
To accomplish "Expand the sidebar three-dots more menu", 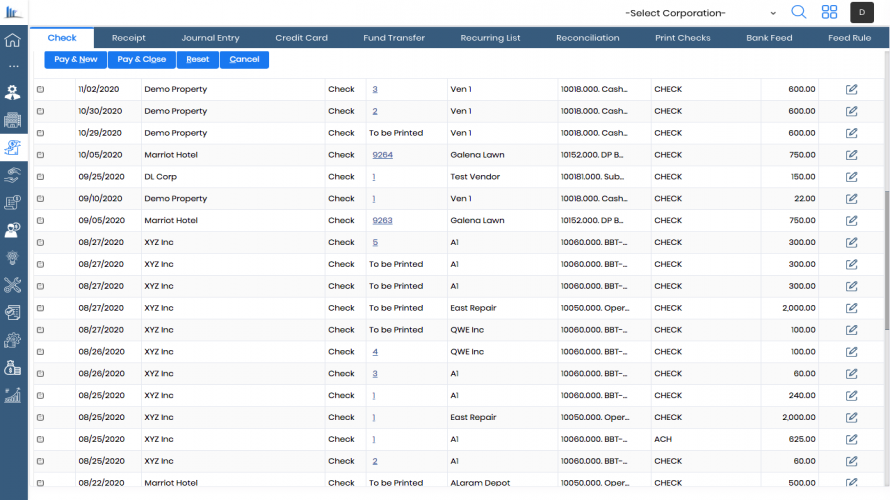I will [13, 66].
